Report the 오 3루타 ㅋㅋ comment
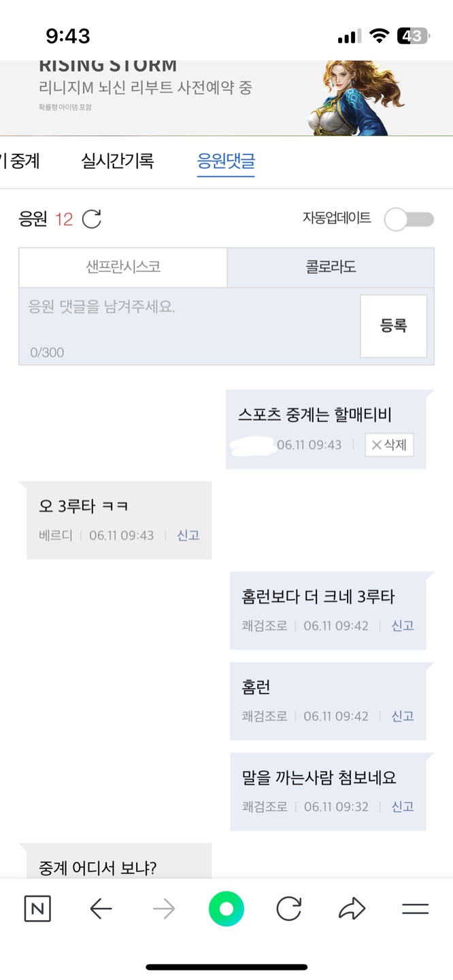Screen dimensions: 453x980 [x=188, y=535]
